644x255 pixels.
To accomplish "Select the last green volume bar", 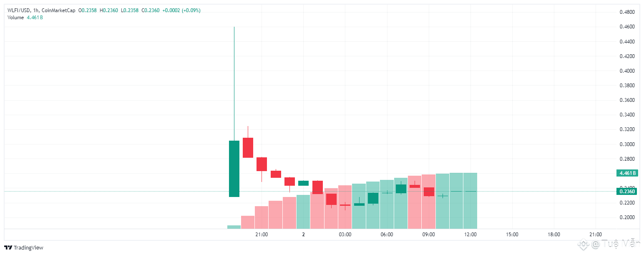I will [x=470, y=201].
